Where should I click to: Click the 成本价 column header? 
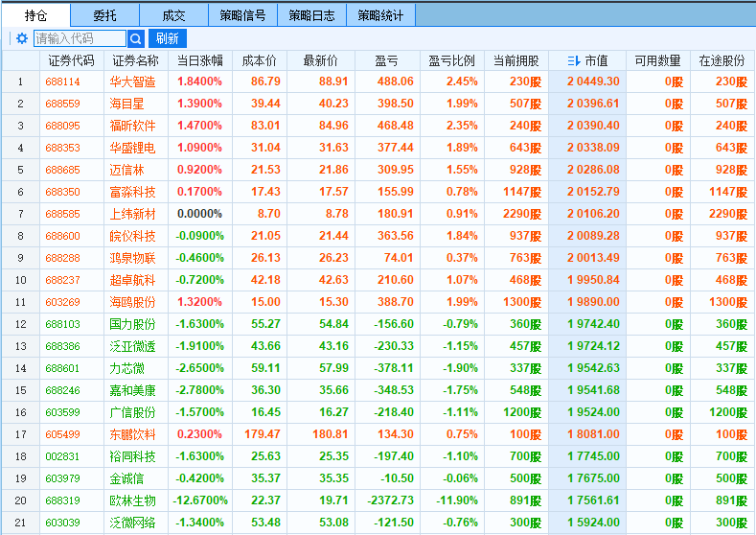260,60
